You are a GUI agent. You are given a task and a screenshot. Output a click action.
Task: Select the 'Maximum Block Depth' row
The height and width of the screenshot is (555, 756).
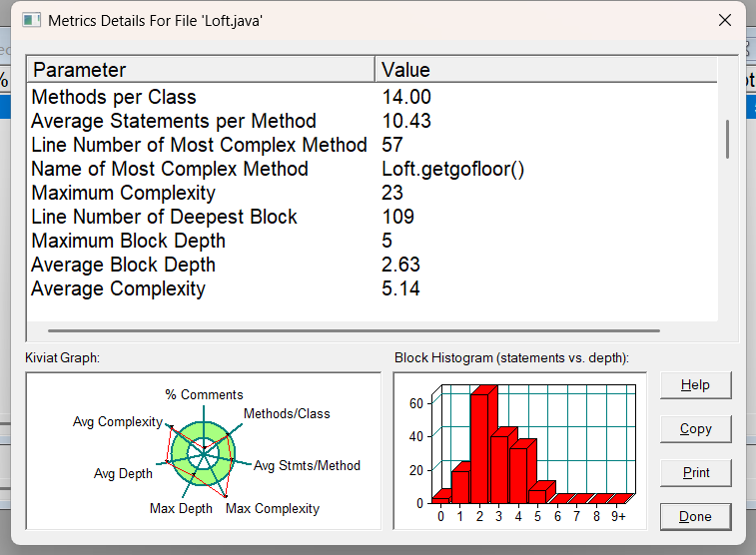(373, 241)
